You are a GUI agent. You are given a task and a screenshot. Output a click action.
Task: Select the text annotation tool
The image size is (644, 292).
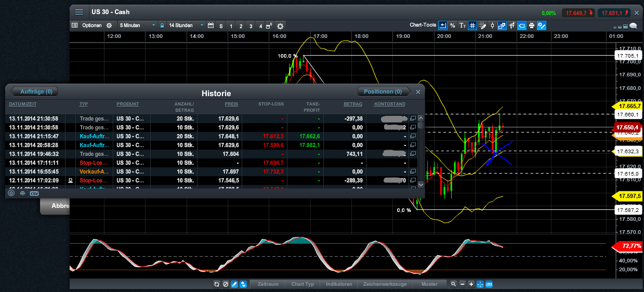pyautogui.click(x=463, y=25)
